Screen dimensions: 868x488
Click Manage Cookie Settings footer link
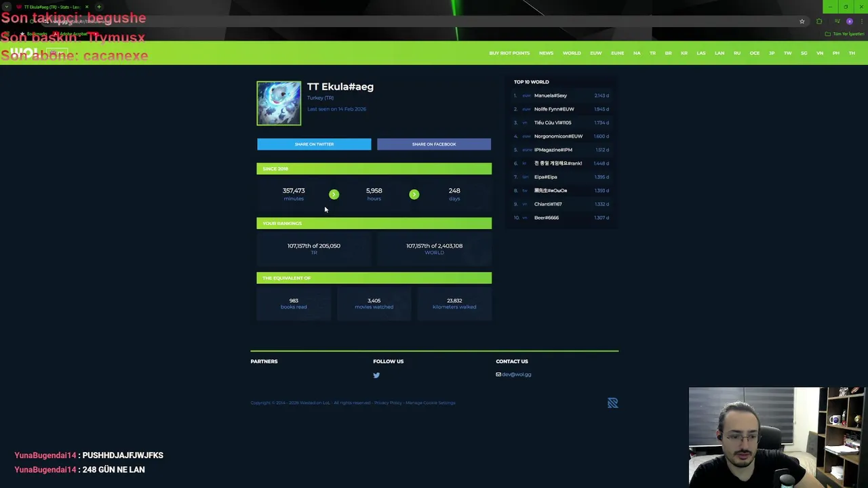click(431, 403)
